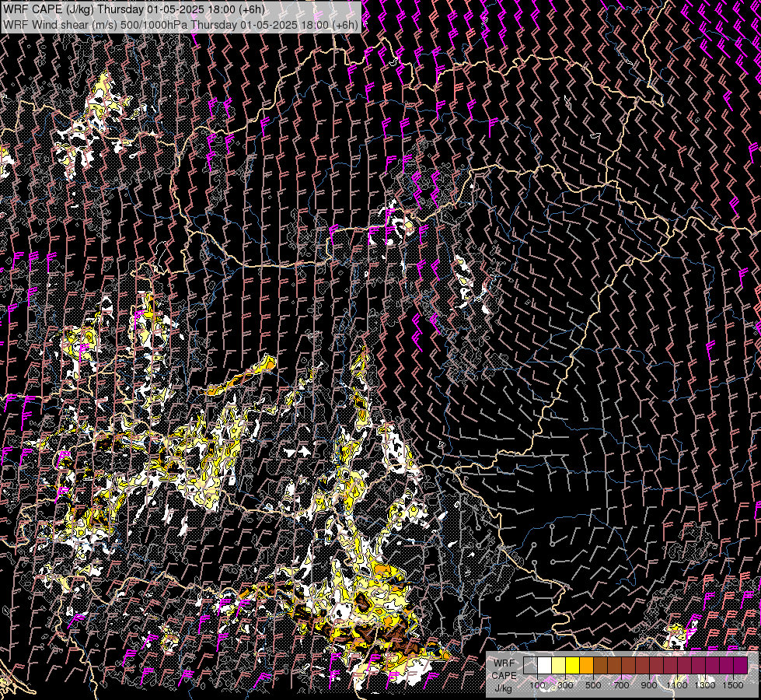Click the purple legend swatch right of 1500 tick
This screenshot has width=761, height=700.
point(741,666)
